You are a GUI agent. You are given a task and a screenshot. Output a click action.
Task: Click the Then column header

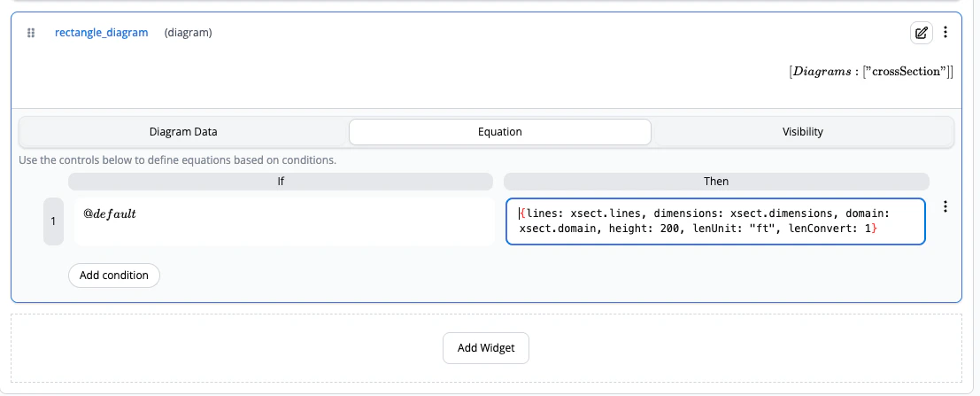click(x=716, y=182)
